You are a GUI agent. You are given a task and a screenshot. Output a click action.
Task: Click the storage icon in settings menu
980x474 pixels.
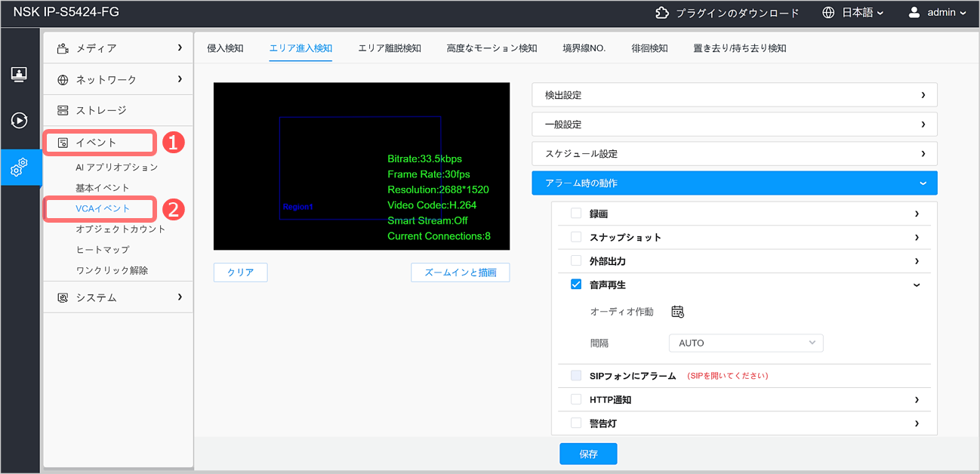click(63, 110)
